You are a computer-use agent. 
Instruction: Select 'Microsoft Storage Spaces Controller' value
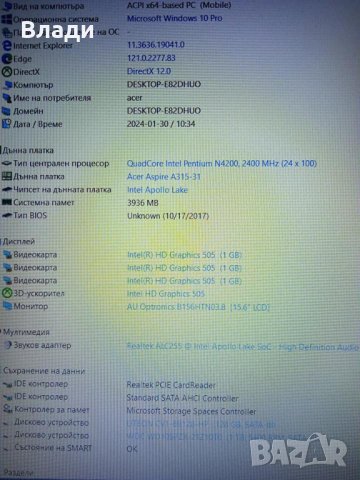(x=191, y=411)
